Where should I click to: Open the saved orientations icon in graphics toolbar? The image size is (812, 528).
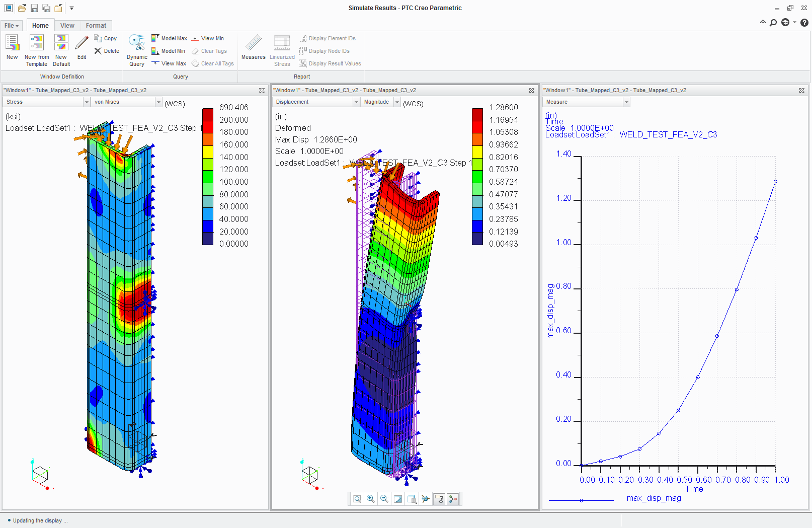[412, 499]
